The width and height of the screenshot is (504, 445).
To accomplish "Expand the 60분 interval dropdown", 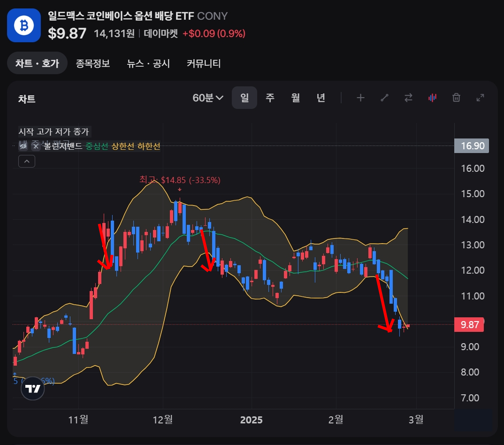I will pyautogui.click(x=208, y=98).
